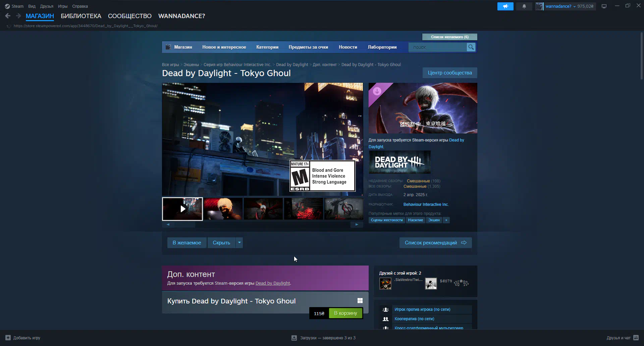This screenshot has height=346, width=644.
Task: Open downloads icon in bottom bar
Action: (294, 338)
